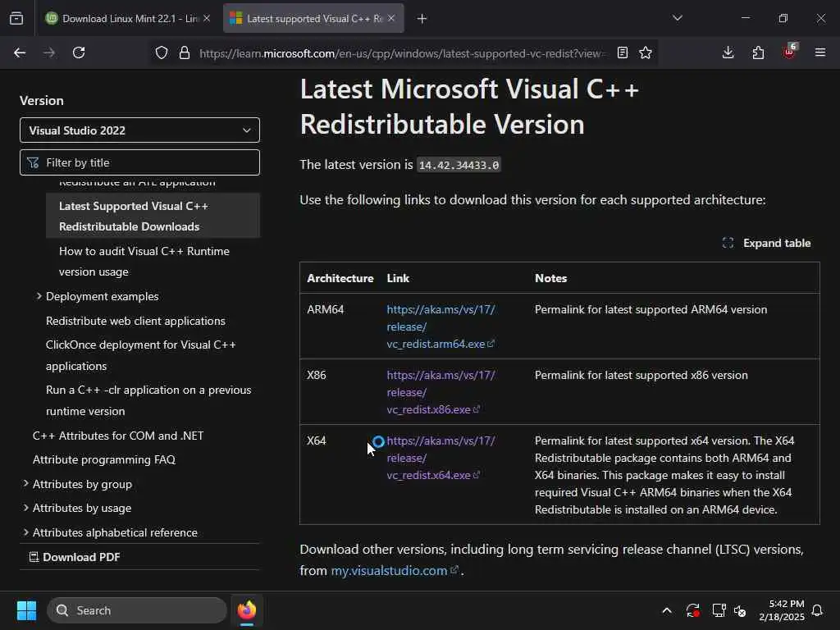This screenshot has height=630, width=840.
Task: Open Run a C++ -clr application article
Action: click(x=148, y=400)
